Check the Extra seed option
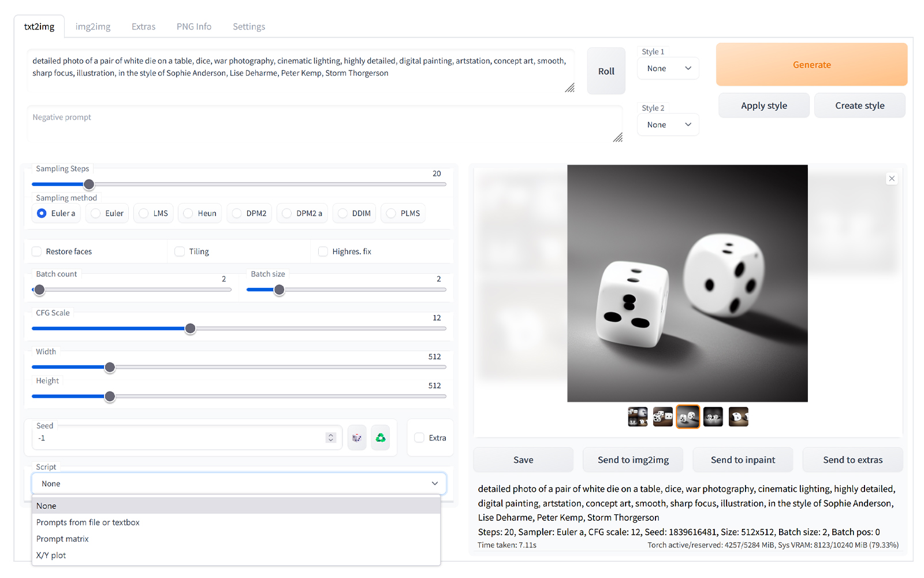Viewport: 924px width, 578px height. [419, 438]
